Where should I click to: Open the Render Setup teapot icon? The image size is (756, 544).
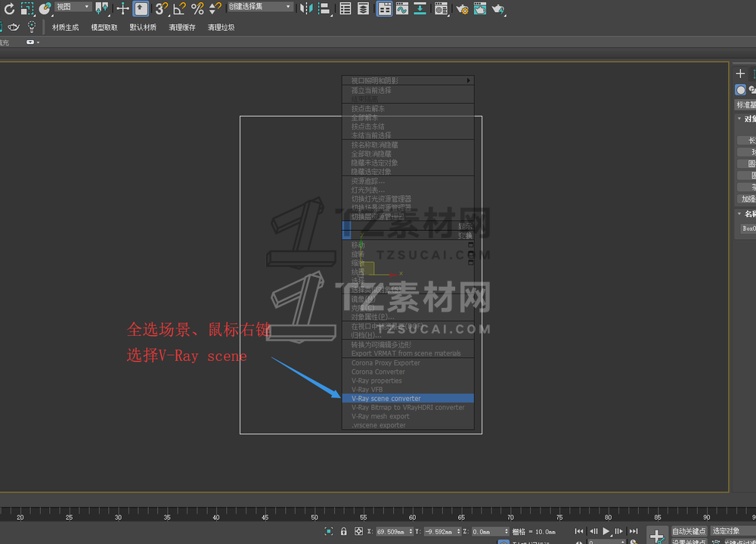tap(462, 8)
